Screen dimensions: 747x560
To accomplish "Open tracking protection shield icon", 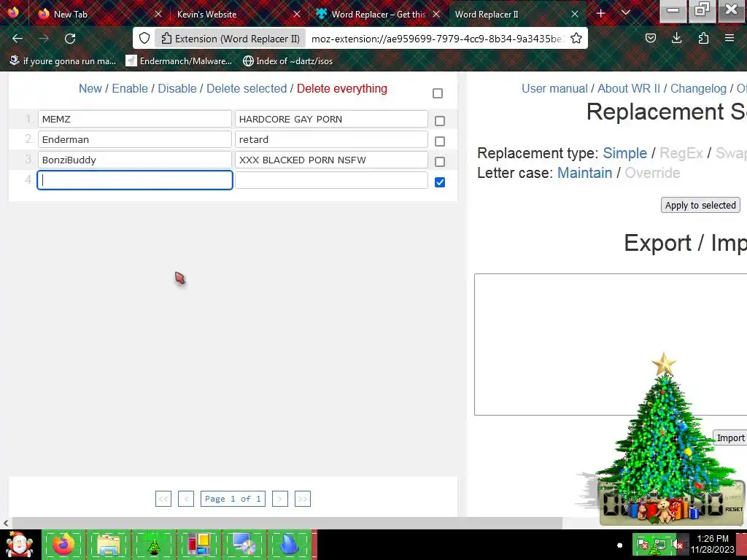I will pyautogui.click(x=144, y=39).
